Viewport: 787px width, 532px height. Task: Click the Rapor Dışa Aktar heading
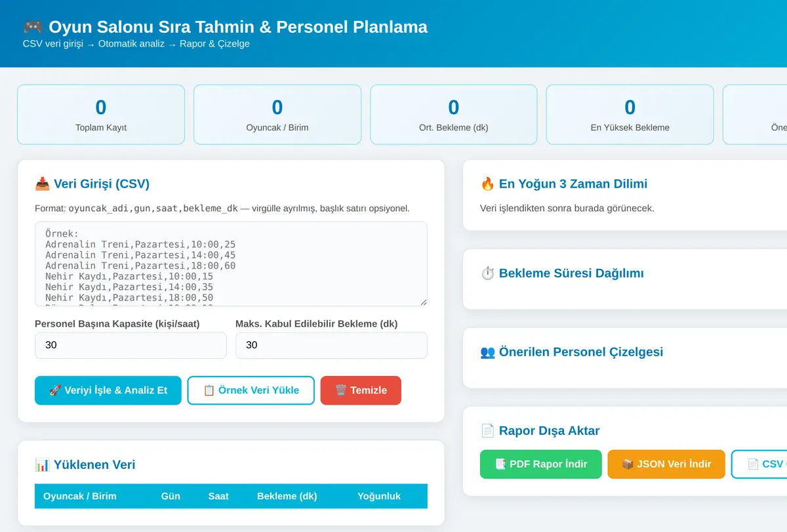tap(550, 430)
